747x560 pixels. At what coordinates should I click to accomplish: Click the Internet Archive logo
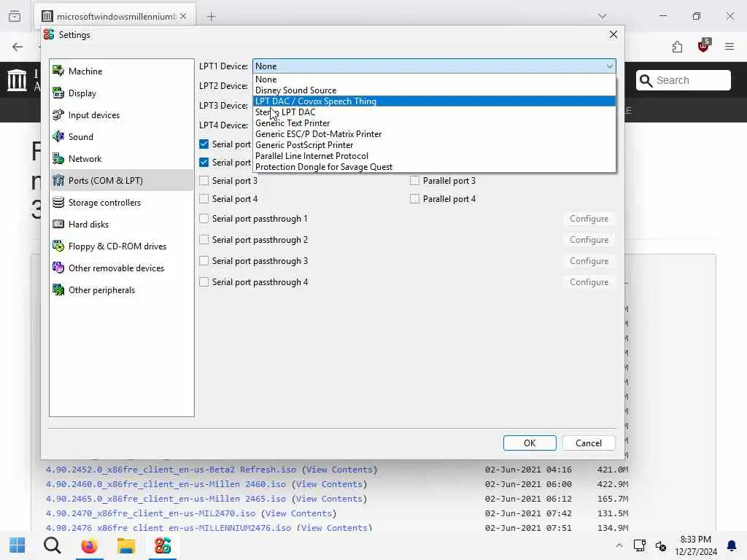click(18, 80)
